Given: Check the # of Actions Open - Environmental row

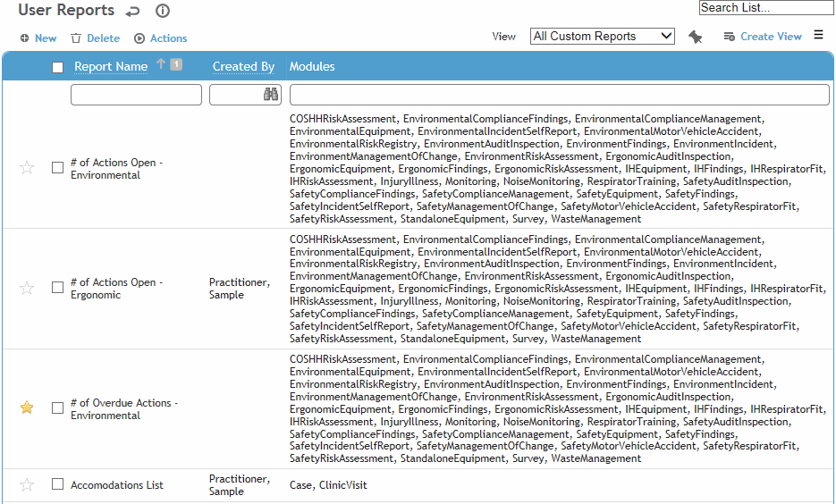Looking at the screenshot, I should click(x=57, y=168).
